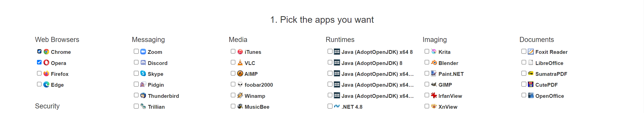The image size is (644, 113).
Task: Click the SumatraPDF label
Action: pyautogui.click(x=551, y=74)
